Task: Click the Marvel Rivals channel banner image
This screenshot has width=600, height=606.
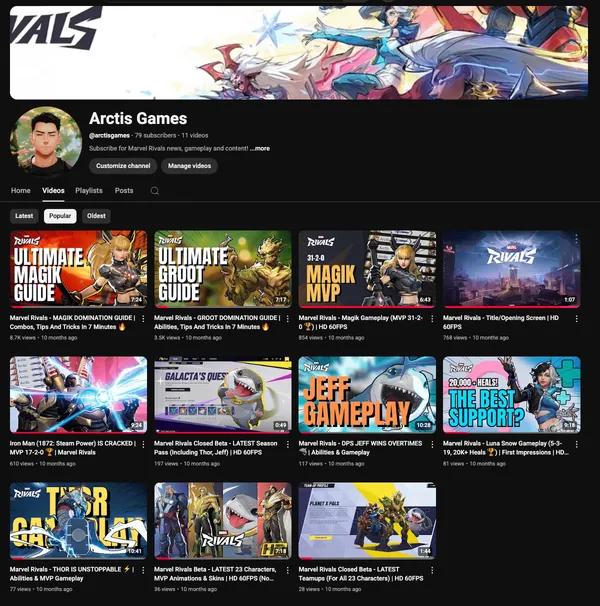Action: (299, 53)
